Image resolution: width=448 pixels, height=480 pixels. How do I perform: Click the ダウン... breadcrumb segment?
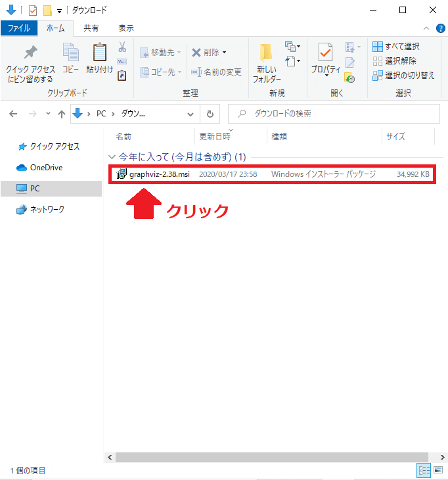[x=133, y=114]
